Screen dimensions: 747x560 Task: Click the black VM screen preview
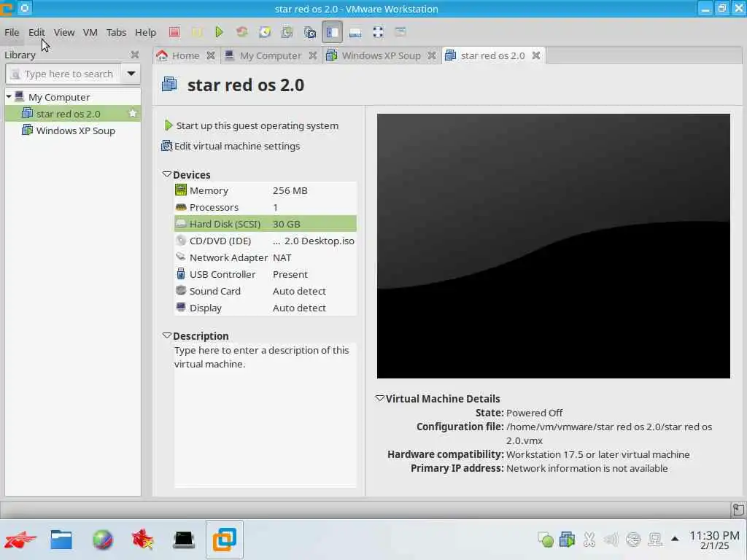point(554,246)
